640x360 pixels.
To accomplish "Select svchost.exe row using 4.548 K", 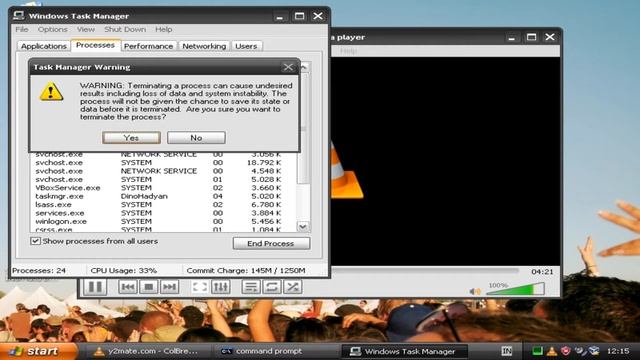I will (x=163, y=171).
